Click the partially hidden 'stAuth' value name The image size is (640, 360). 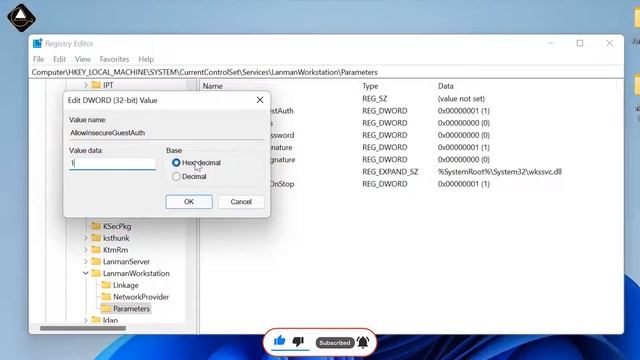[282, 111]
